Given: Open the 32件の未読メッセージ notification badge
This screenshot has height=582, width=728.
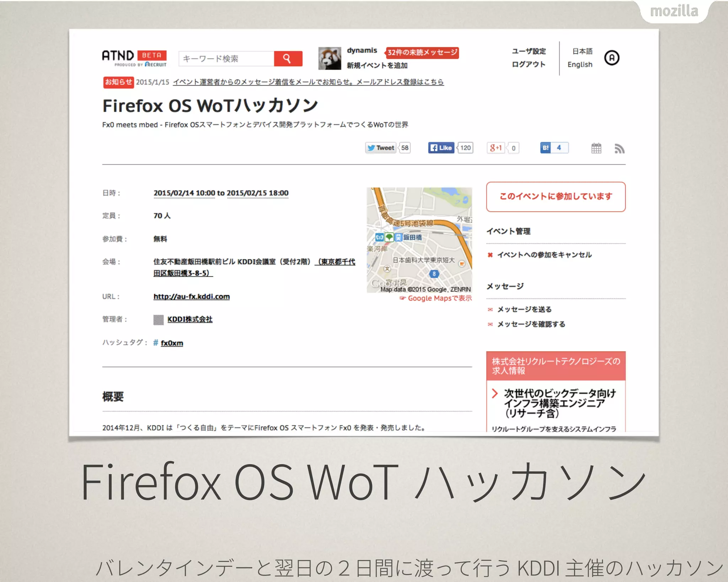Looking at the screenshot, I should pos(422,53).
